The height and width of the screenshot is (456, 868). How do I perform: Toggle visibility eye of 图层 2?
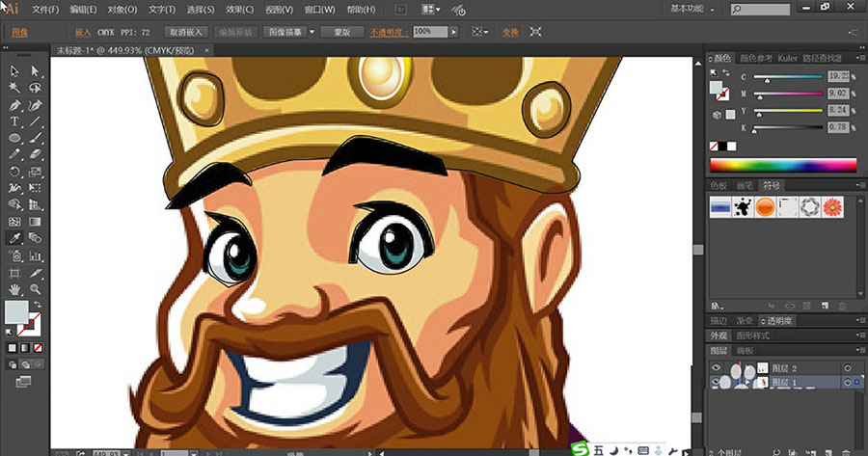pyautogui.click(x=716, y=367)
